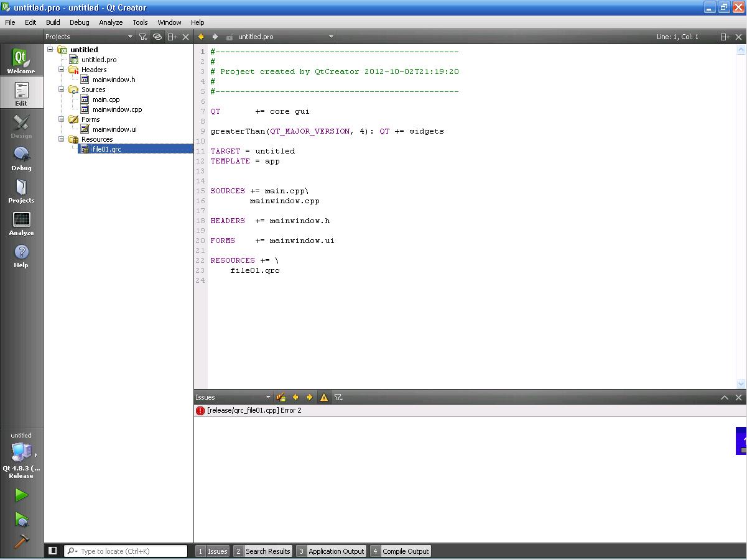Toggle synchronize with editor in Projects pane
Image resolution: width=747 pixels, height=560 pixels.
pos(157,37)
